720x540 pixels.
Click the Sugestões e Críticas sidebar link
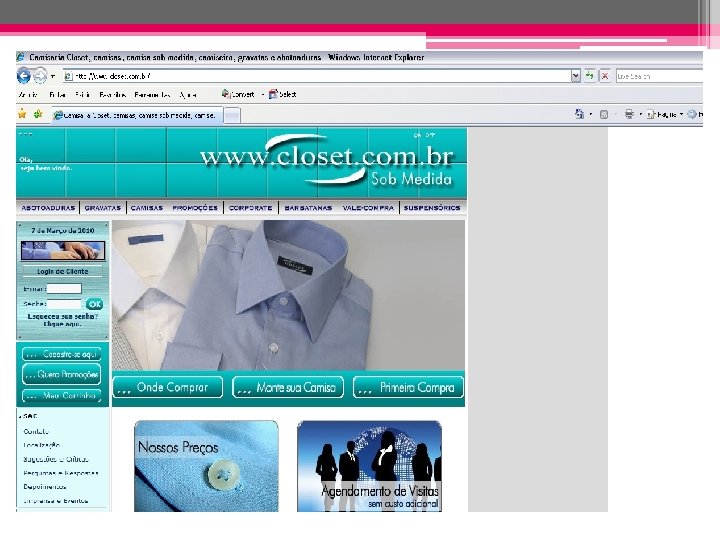56,459
